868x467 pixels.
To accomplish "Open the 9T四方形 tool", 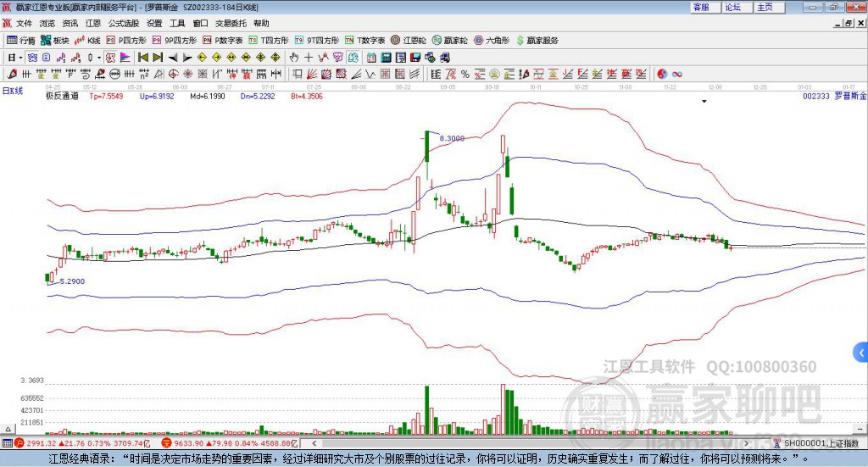I will pyautogui.click(x=317, y=41).
